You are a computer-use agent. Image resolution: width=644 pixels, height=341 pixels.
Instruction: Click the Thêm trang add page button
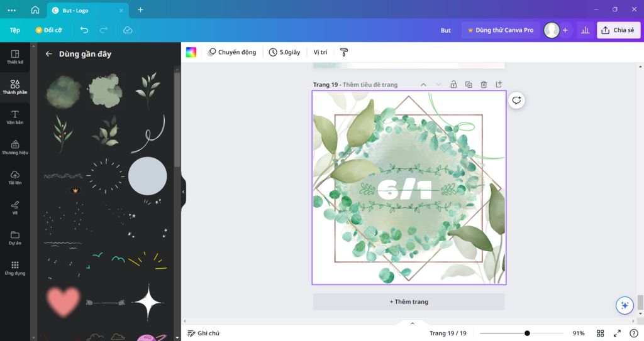[x=409, y=301]
